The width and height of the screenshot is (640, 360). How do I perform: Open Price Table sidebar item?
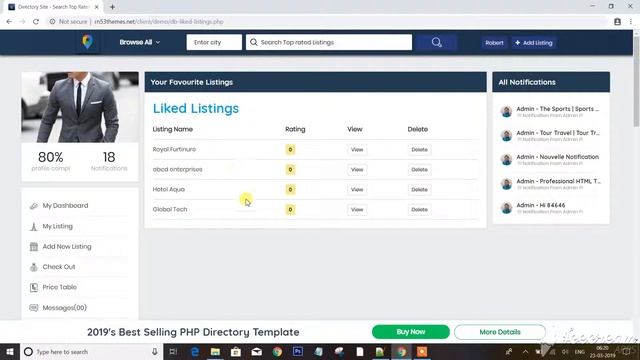(x=60, y=287)
